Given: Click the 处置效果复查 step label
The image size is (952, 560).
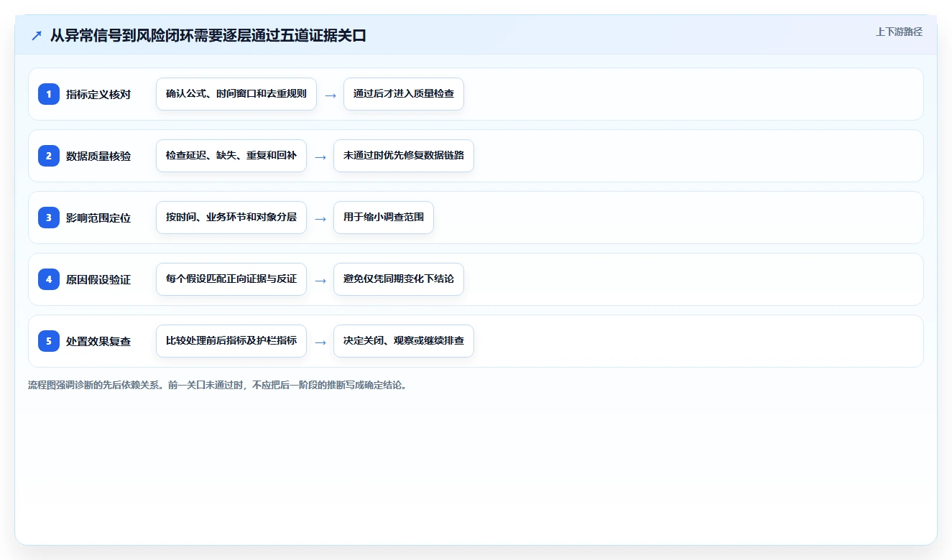Looking at the screenshot, I should click(98, 341).
